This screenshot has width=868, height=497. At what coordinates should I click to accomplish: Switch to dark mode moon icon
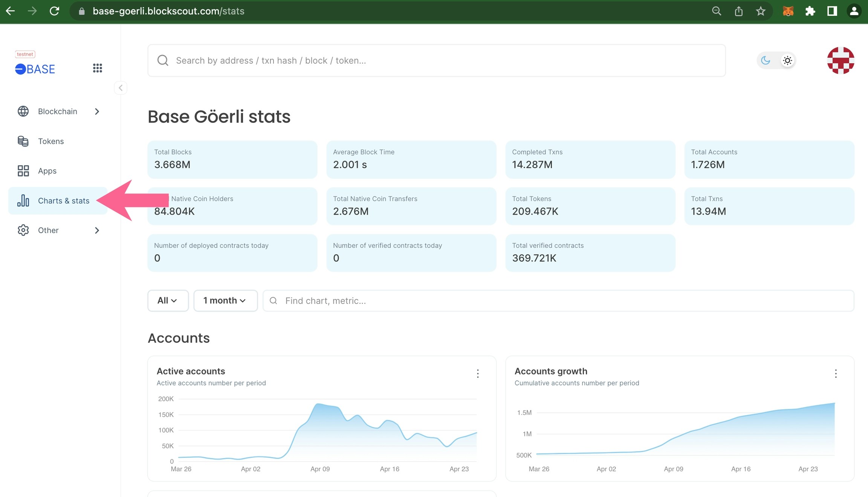coord(765,60)
